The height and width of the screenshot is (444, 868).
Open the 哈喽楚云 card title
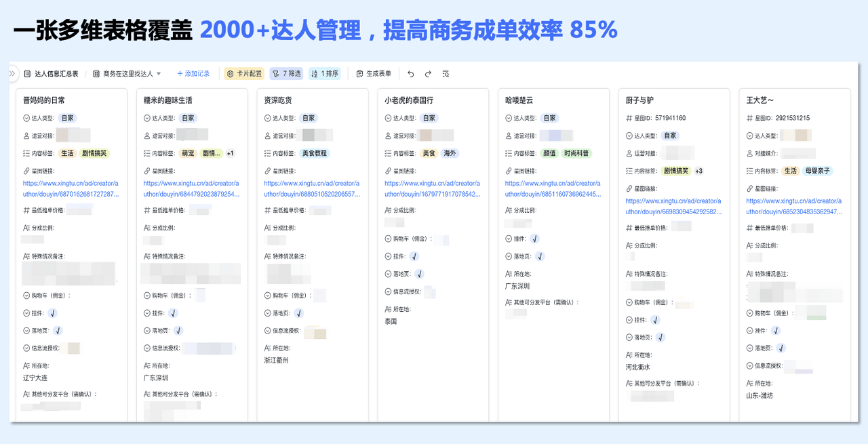pos(519,100)
